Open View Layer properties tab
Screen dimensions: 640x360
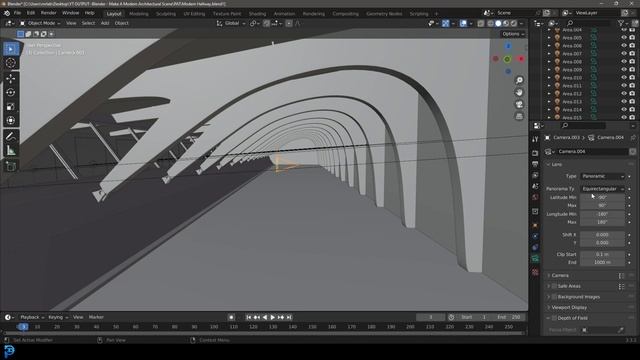535,175
